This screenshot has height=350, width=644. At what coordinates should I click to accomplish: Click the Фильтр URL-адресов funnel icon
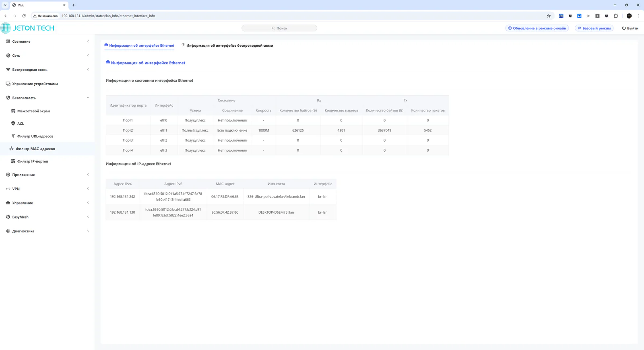pyautogui.click(x=13, y=136)
